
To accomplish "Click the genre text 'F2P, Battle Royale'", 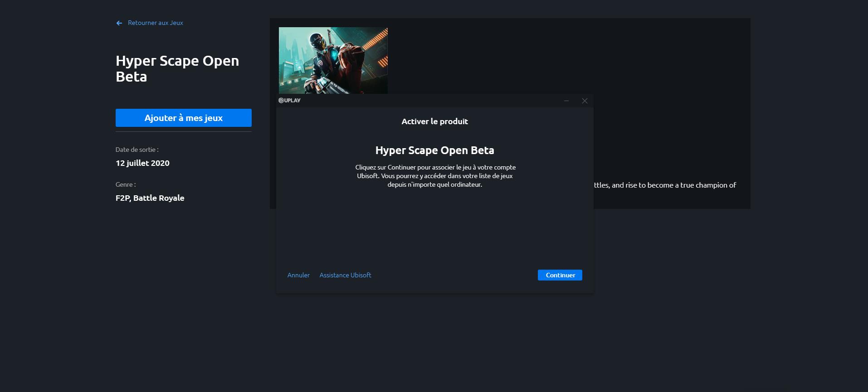I will [150, 198].
